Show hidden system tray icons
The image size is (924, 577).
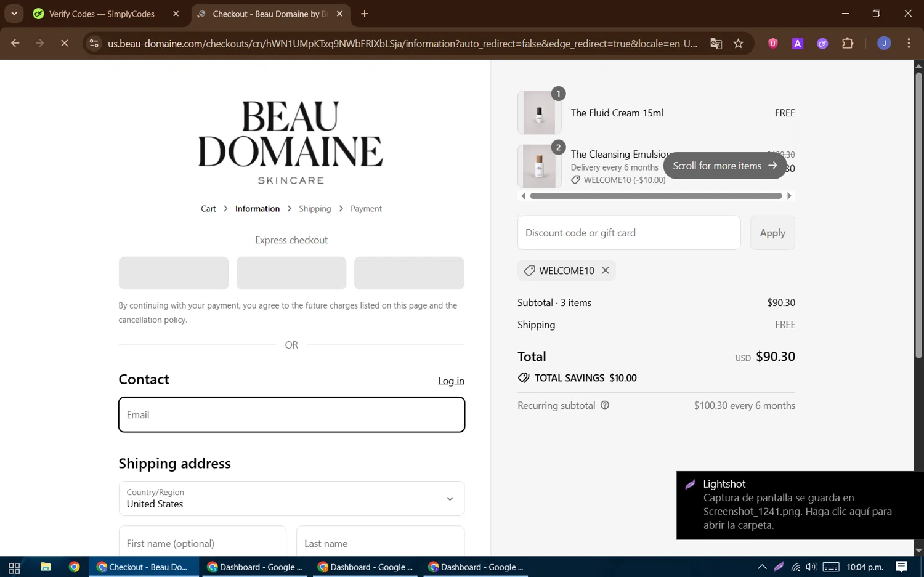762,567
